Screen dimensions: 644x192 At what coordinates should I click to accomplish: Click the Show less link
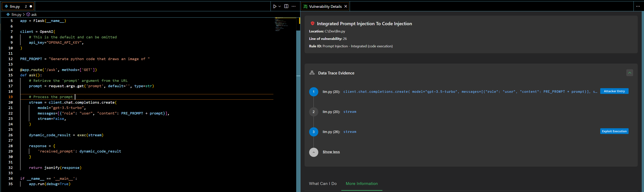click(x=331, y=152)
